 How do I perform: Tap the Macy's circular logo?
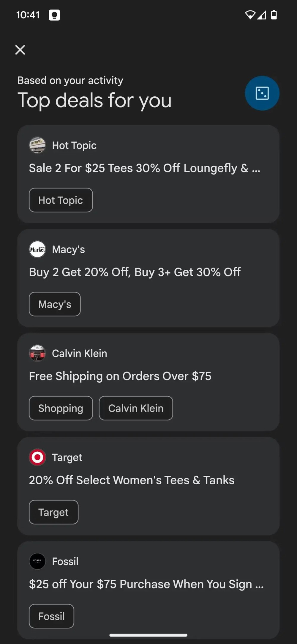37,249
